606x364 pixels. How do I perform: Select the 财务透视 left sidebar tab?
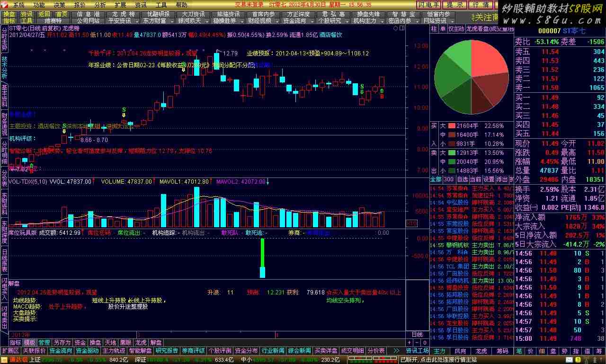tap(4, 124)
